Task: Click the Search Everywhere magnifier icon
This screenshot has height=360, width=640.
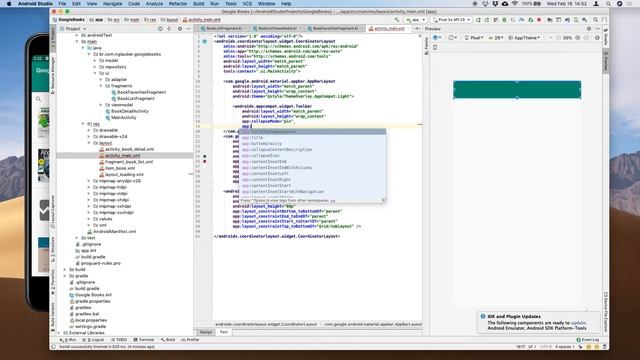Action: coord(596,20)
